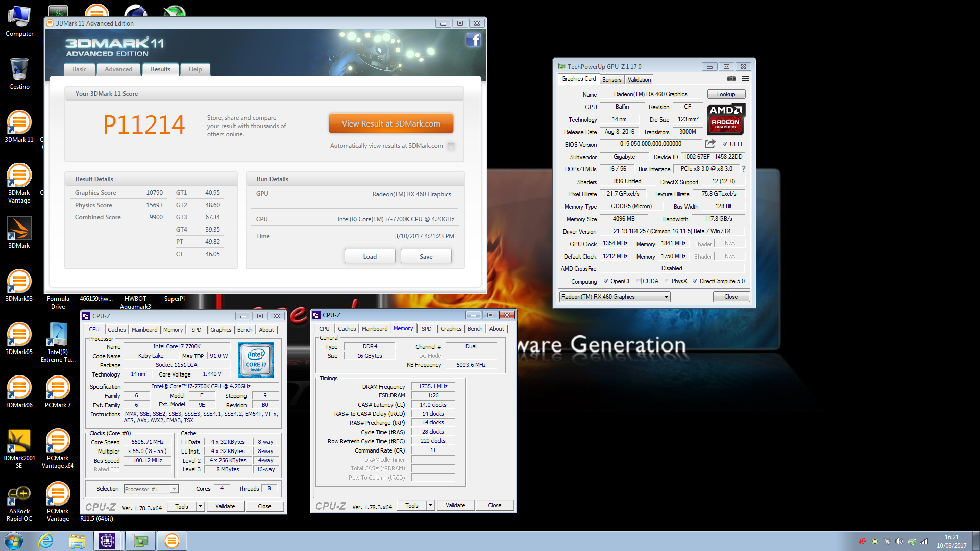Open Processor #1 selection dropdown
This screenshot has width=980, height=551.
151,489
